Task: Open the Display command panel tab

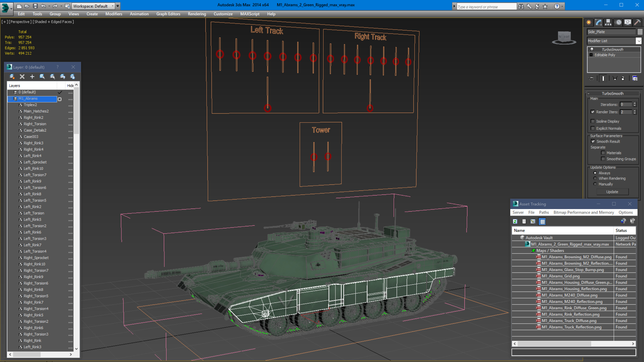Action: click(x=628, y=23)
